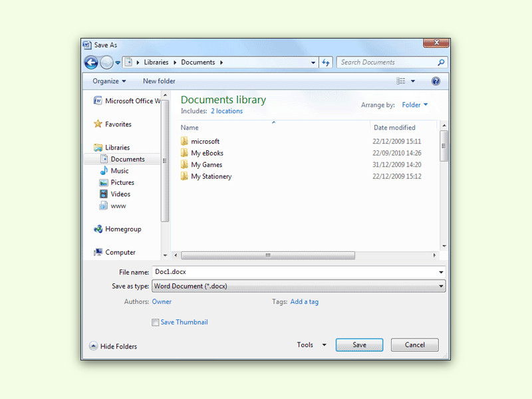This screenshot has width=532, height=399.
Task: Click the navigation pane scroll-down arrow
Action: pos(165,255)
